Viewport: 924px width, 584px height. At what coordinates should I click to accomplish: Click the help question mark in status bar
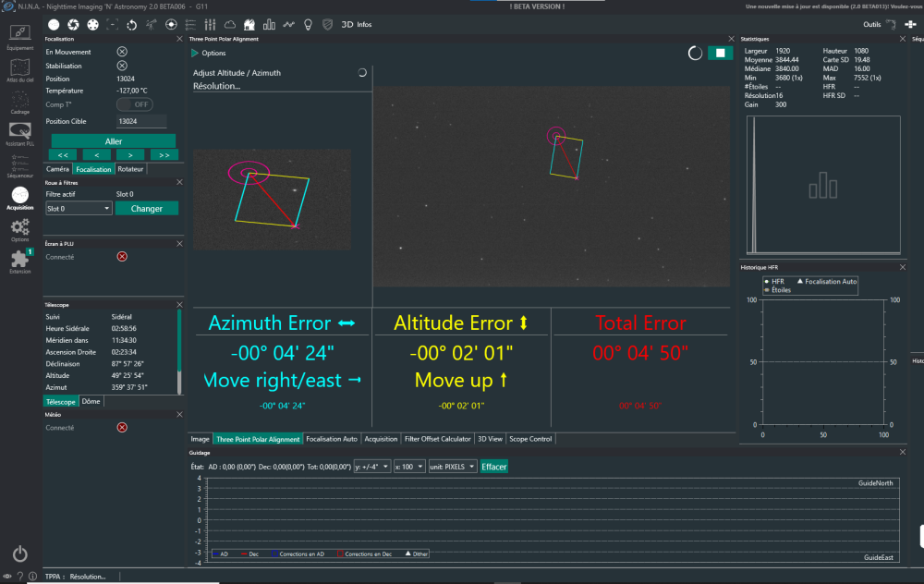click(20, 577)
